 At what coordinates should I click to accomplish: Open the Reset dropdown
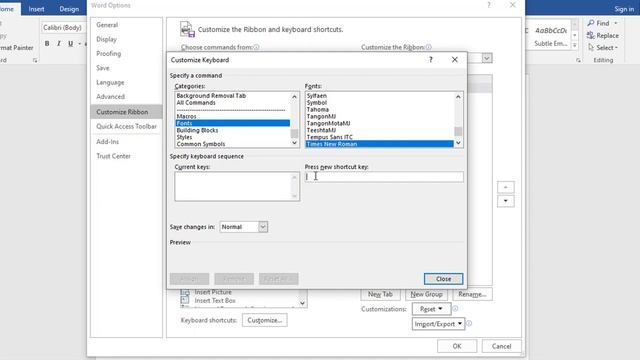tap(431, 309)
